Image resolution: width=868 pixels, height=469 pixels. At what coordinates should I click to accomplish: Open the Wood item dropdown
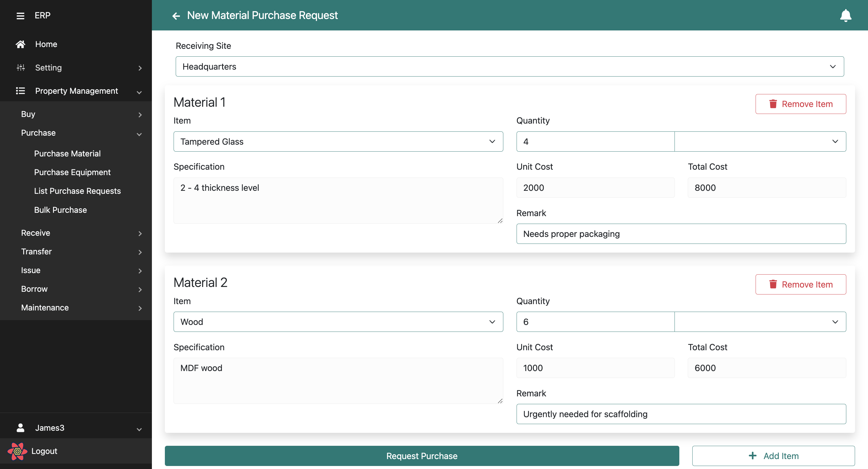pos(338,322)
